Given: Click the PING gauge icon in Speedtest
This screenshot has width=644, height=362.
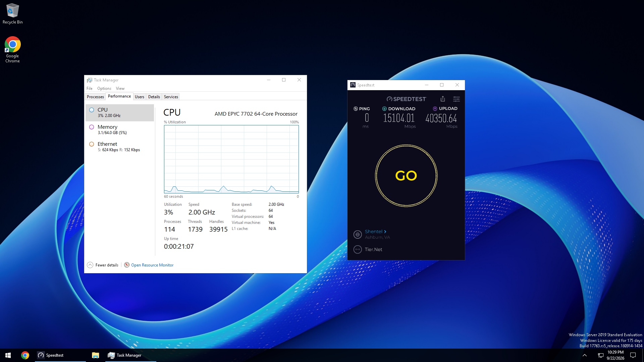Looking at the screenshot, I should point(356,109).
